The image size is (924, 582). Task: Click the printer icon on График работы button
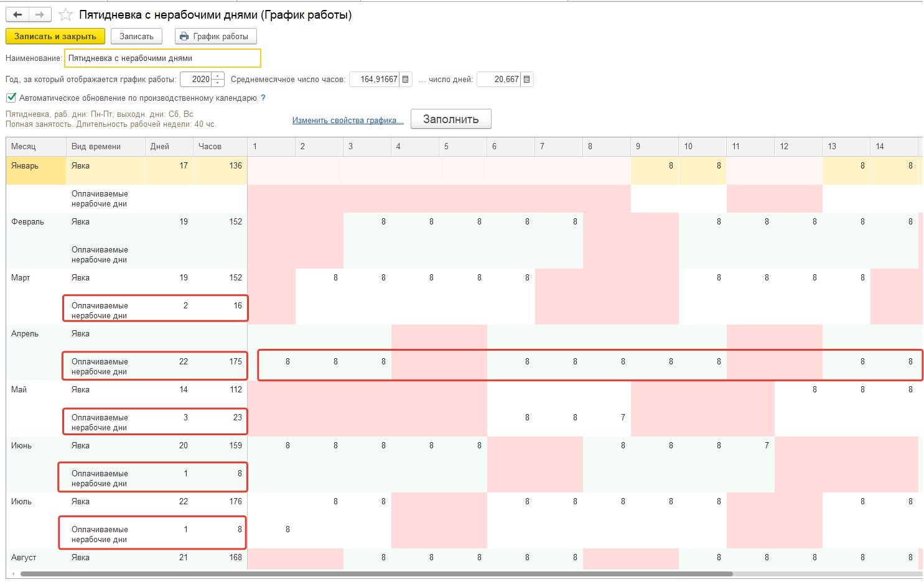point(184,37)
